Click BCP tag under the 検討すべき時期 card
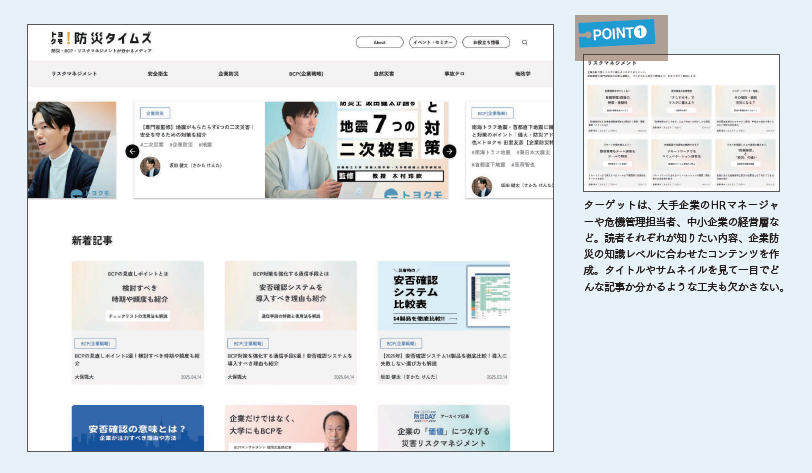This screenshot has width=812, height=473. coord(95,343)
